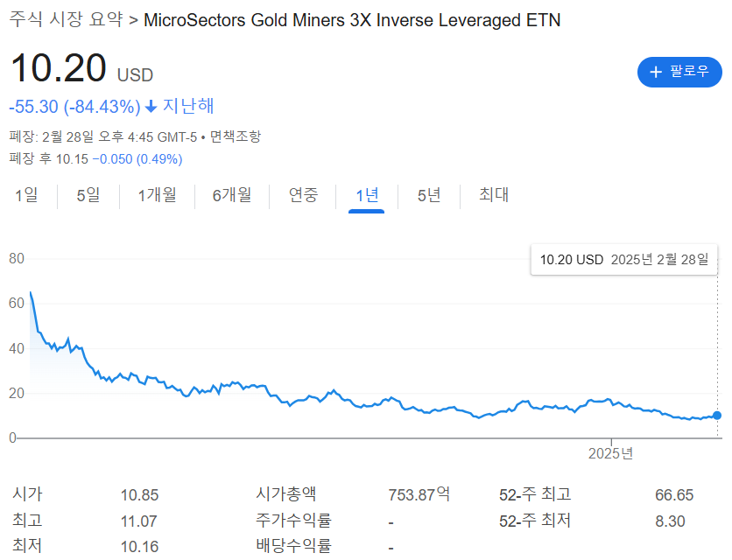
Task: Select the 연중 year-to-date tab
Action: point(303,195)
